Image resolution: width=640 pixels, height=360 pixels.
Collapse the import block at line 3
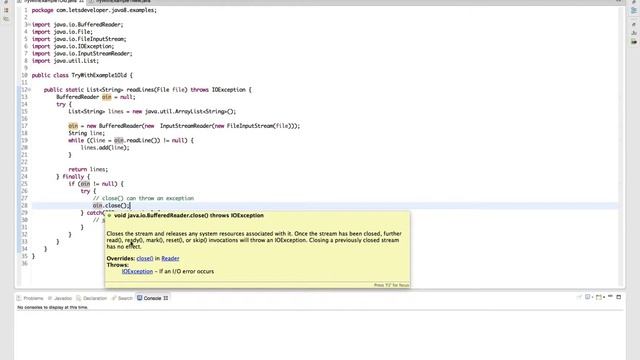[29, 25]
